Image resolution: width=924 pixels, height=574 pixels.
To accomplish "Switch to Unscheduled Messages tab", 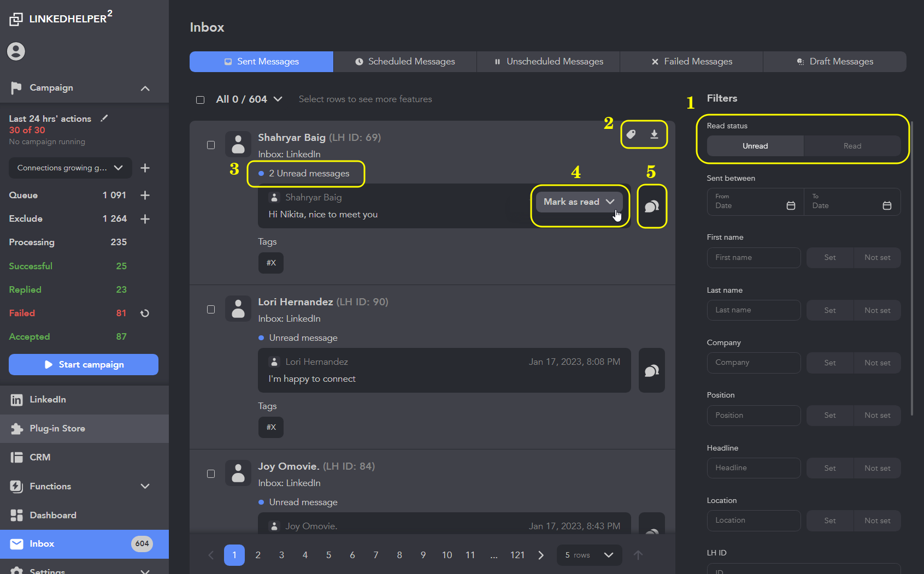I will tap(549, 61).
